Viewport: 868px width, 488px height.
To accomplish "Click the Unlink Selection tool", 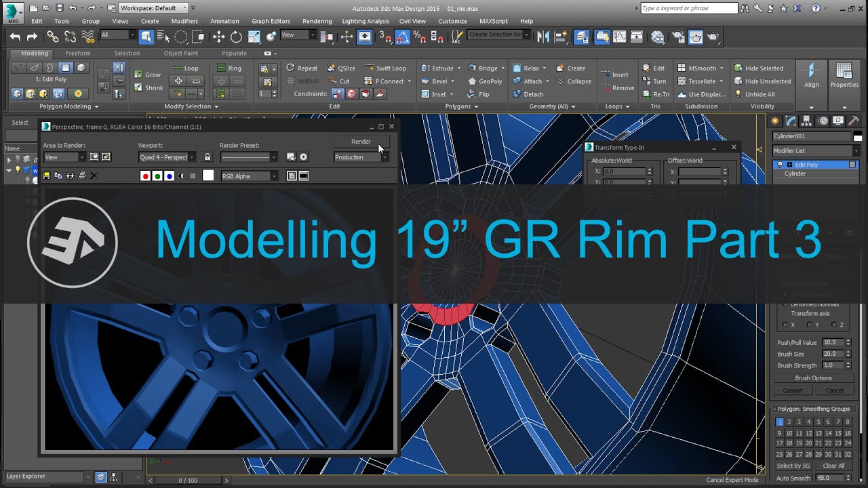I will pyautogui.click(x=69, y=37).
